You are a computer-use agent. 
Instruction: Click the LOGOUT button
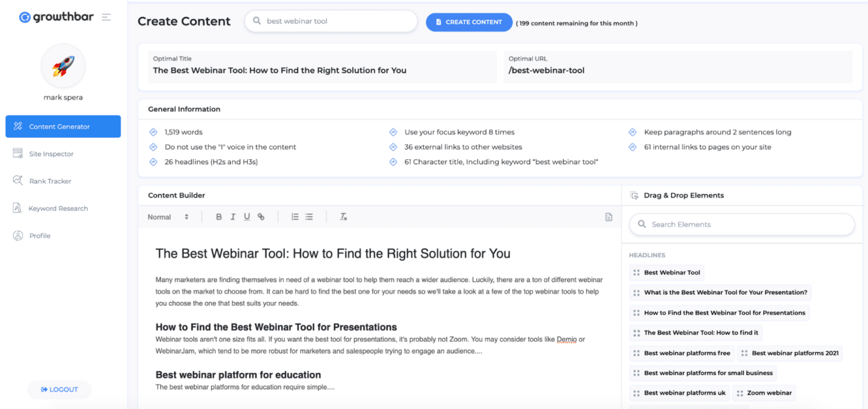59,389
